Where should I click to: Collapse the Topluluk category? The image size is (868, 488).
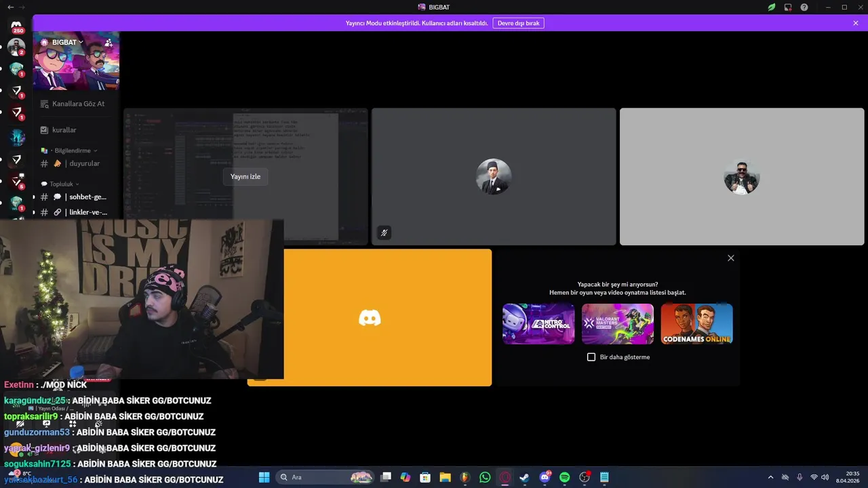tap(61, 184)
